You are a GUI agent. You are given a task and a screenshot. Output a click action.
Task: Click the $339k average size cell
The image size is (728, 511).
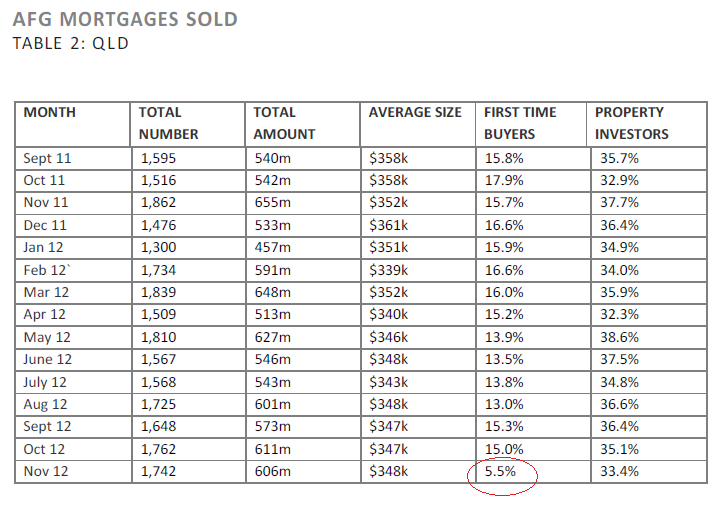point(388,270)
